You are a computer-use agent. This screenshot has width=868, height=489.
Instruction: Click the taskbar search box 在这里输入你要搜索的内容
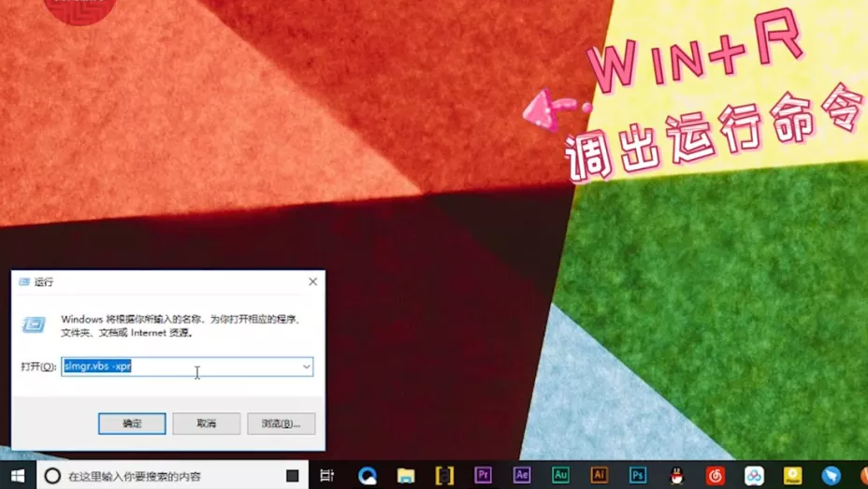172,476
